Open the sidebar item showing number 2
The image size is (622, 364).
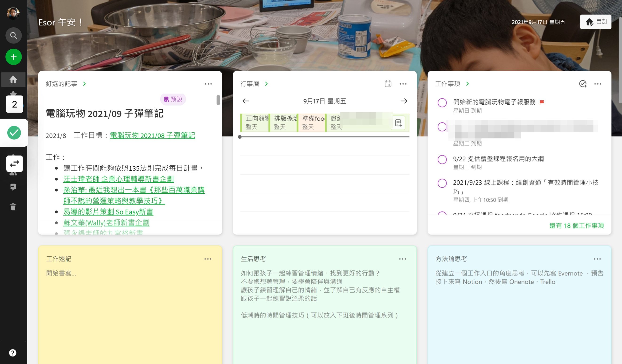(x=15, y=104)
